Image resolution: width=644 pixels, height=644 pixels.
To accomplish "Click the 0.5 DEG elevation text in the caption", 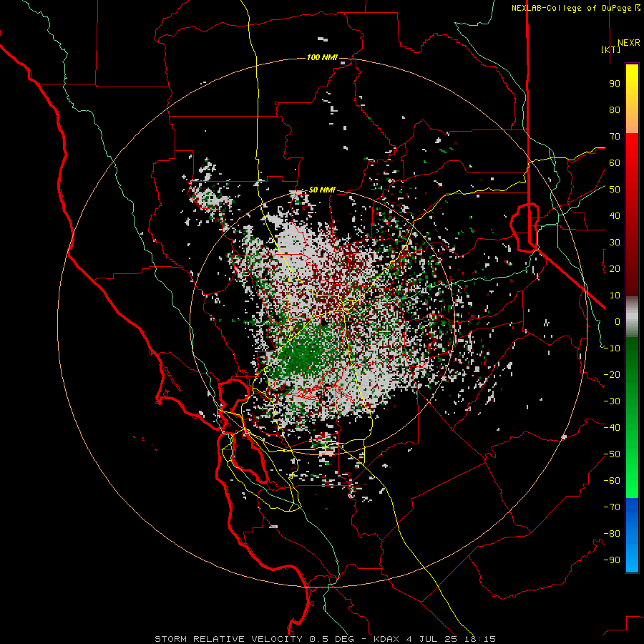I will click(x=330, y=639).
